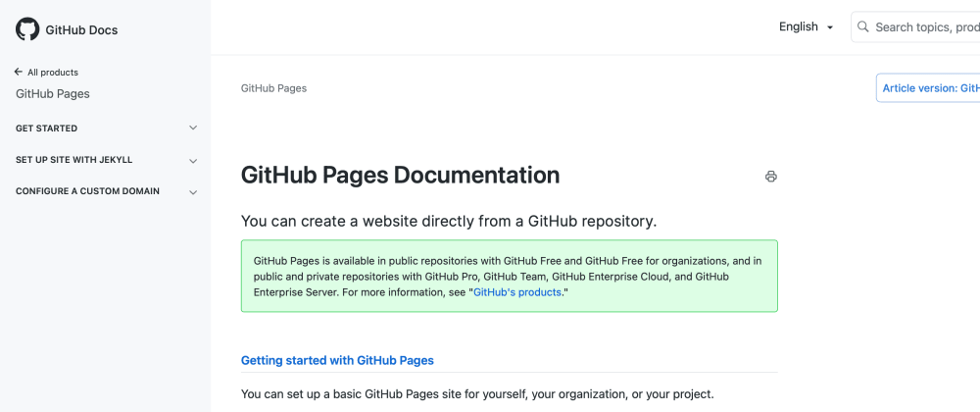Expand the Configure a Custom Domain chevron
This screenshot has height=412, width=980.
tap(193, 192)
